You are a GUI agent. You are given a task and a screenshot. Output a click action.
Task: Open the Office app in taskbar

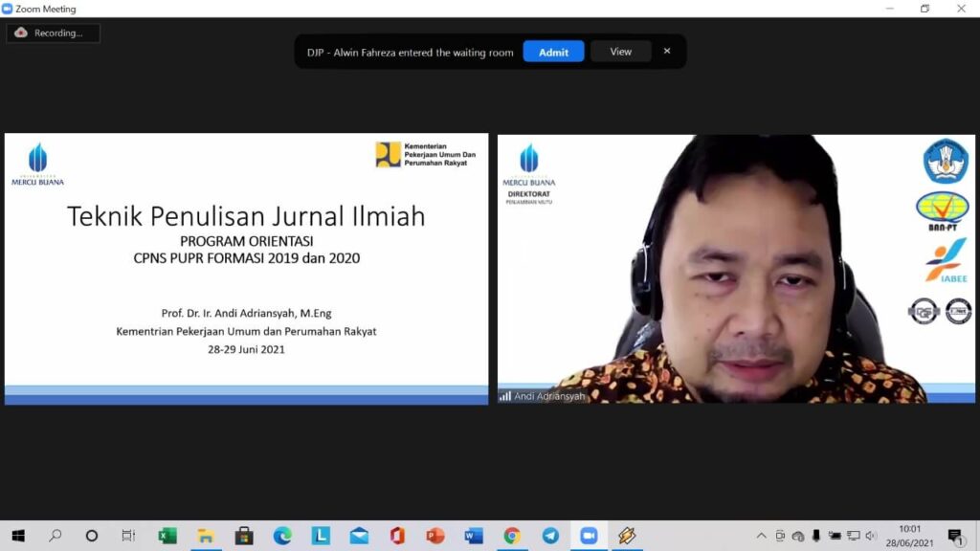(397, 536)
